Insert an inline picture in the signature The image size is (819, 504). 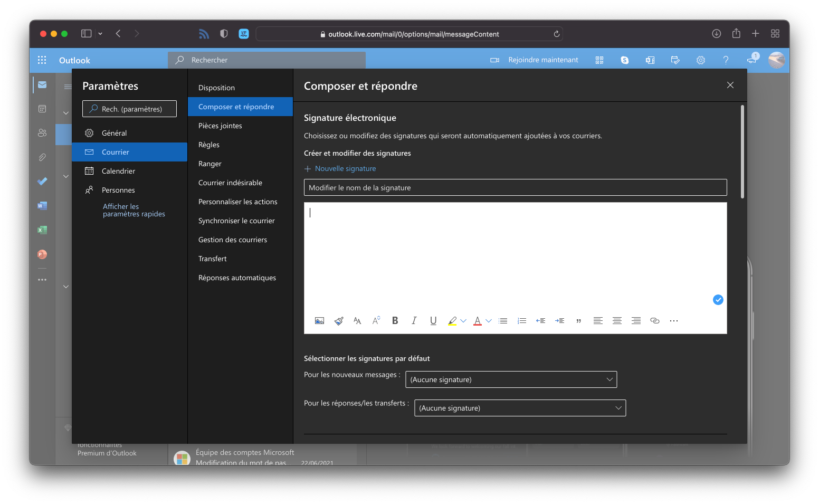pos(319,321)
